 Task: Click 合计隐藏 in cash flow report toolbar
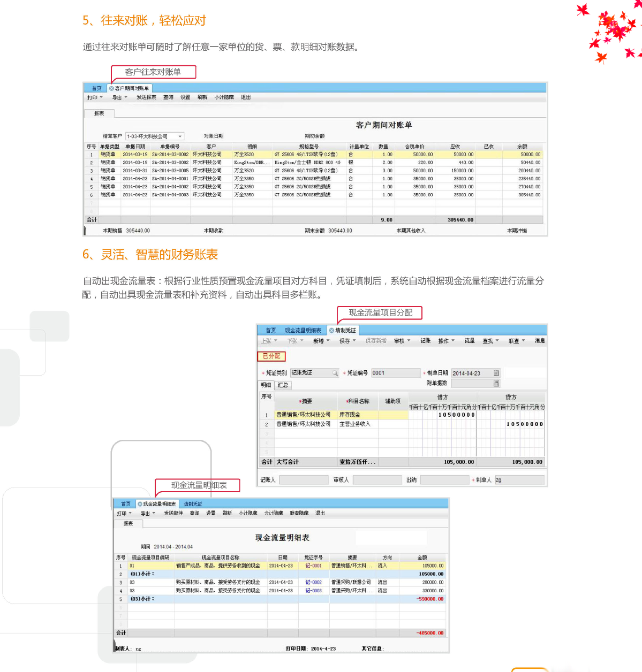click(273, 513)
